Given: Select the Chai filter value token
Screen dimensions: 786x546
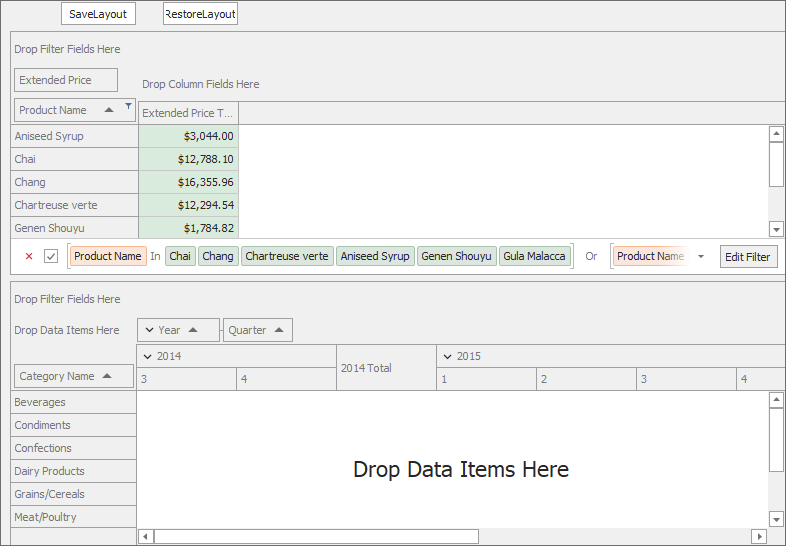Looking at the screenshot, I should tap(180, 256).
